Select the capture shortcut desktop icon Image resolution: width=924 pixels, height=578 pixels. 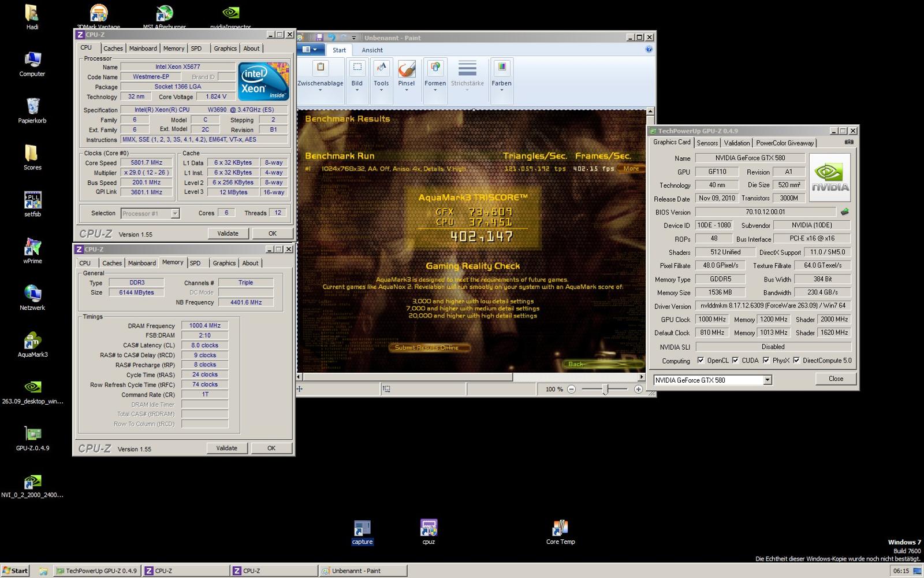[x=362, y=532]
